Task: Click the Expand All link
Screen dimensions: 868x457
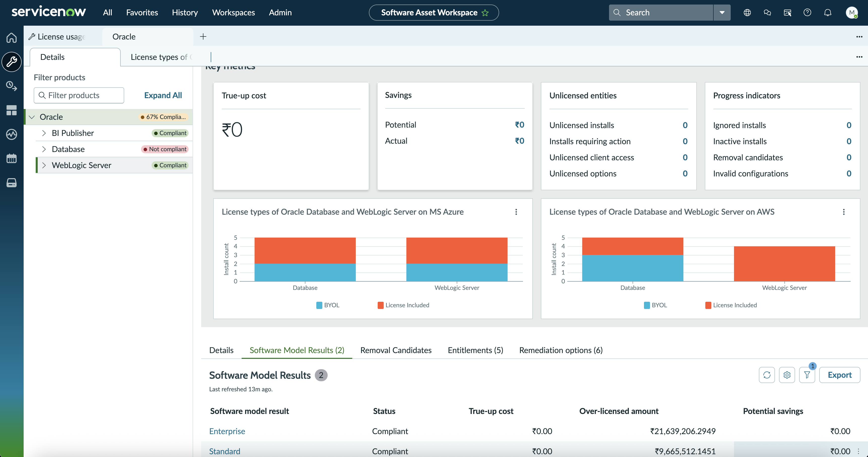Action: tap(163, 95)
